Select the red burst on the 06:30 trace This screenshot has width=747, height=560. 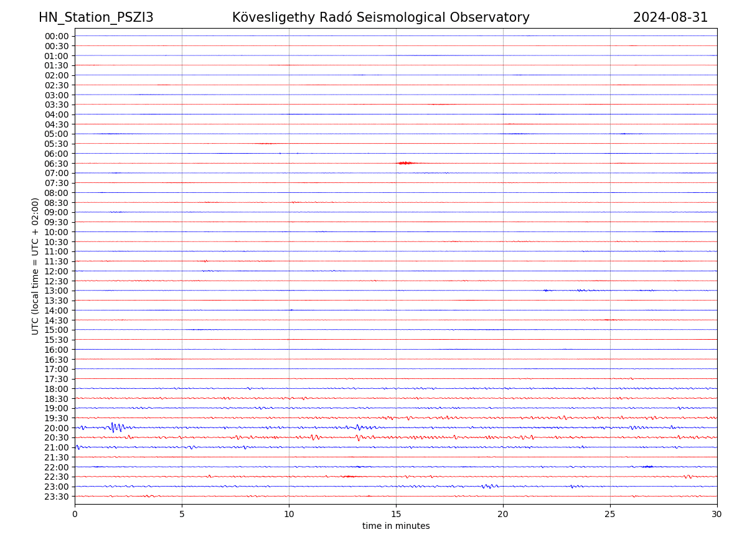coord(405,163)
